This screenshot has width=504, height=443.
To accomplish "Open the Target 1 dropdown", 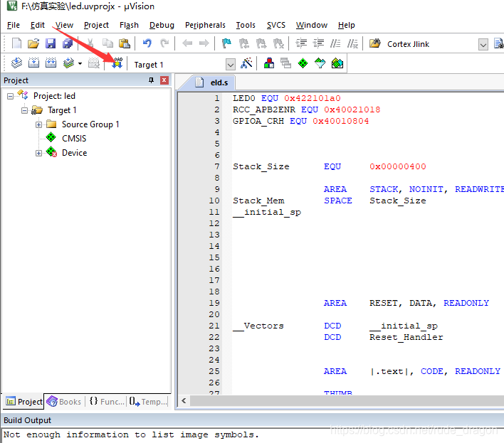I will pyautogui.click(x=230, y=65).
